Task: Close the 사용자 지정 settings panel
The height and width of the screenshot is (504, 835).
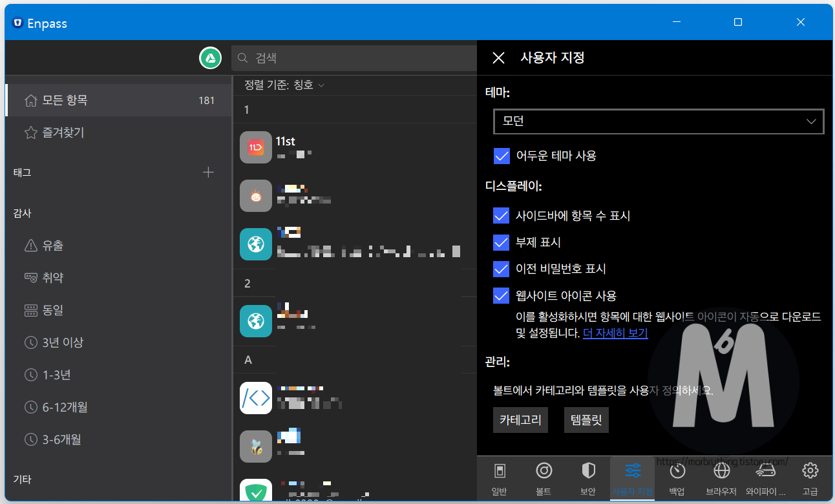Action: click(x=498, y=58)
